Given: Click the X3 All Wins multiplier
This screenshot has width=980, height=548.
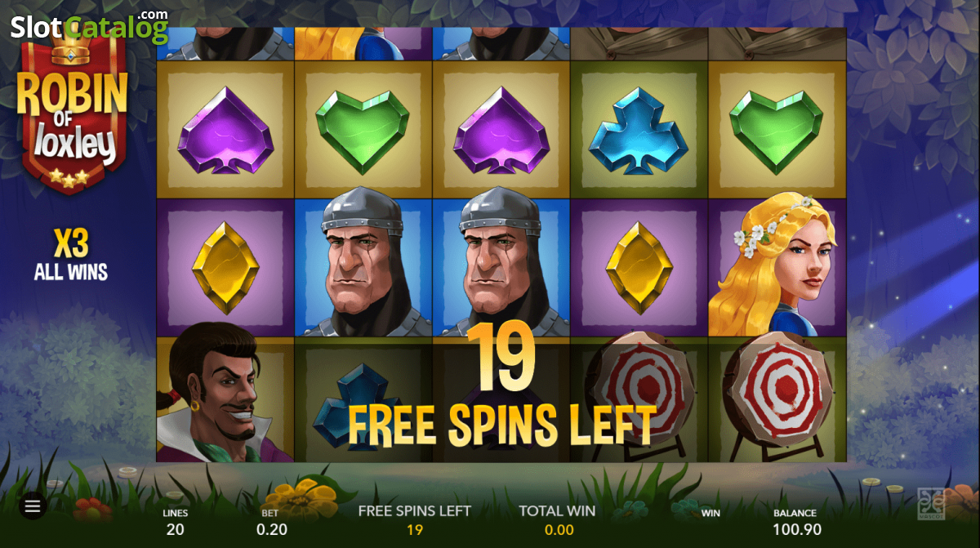Looking at the screenshot, I should point(71,255).
